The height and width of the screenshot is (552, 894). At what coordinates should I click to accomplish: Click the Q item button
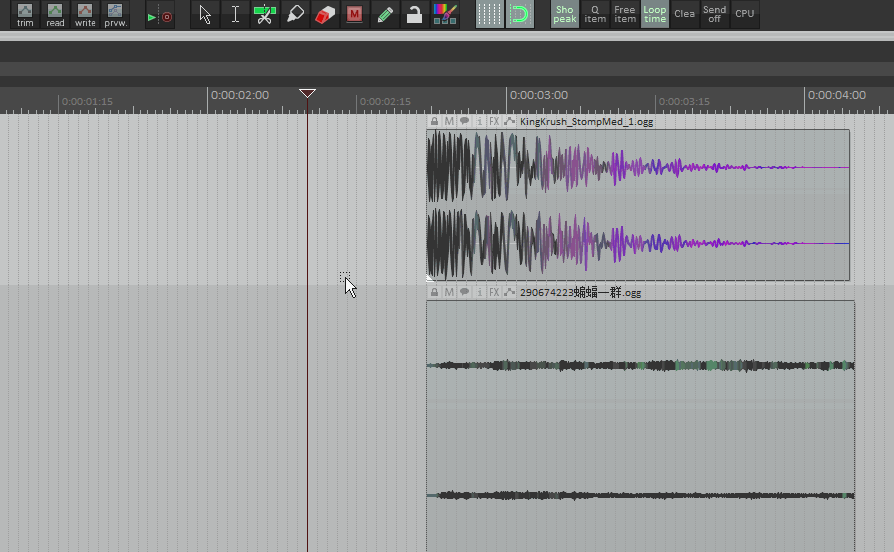[595, 14]
